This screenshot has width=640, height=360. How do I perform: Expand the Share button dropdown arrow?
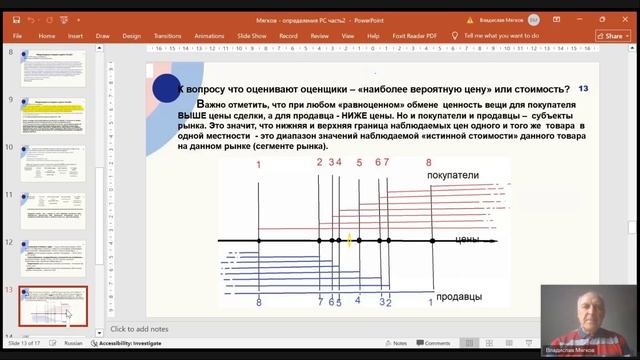(627, 36)
